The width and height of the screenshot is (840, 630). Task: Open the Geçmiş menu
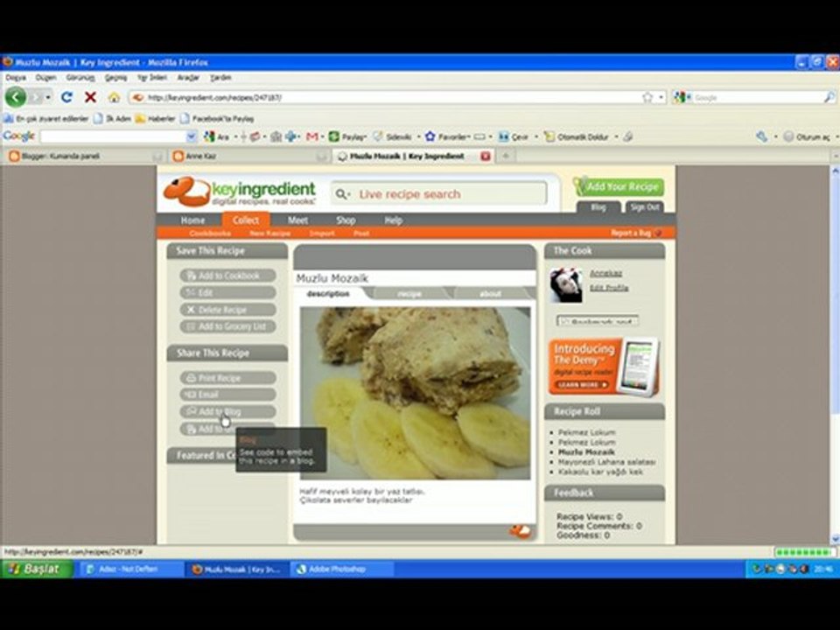(115, 78)
